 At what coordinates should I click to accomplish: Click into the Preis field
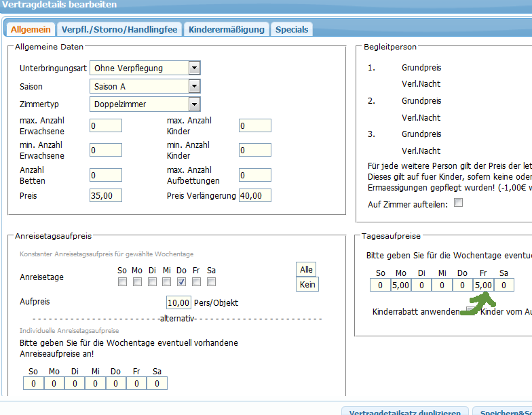coord(106,196)
